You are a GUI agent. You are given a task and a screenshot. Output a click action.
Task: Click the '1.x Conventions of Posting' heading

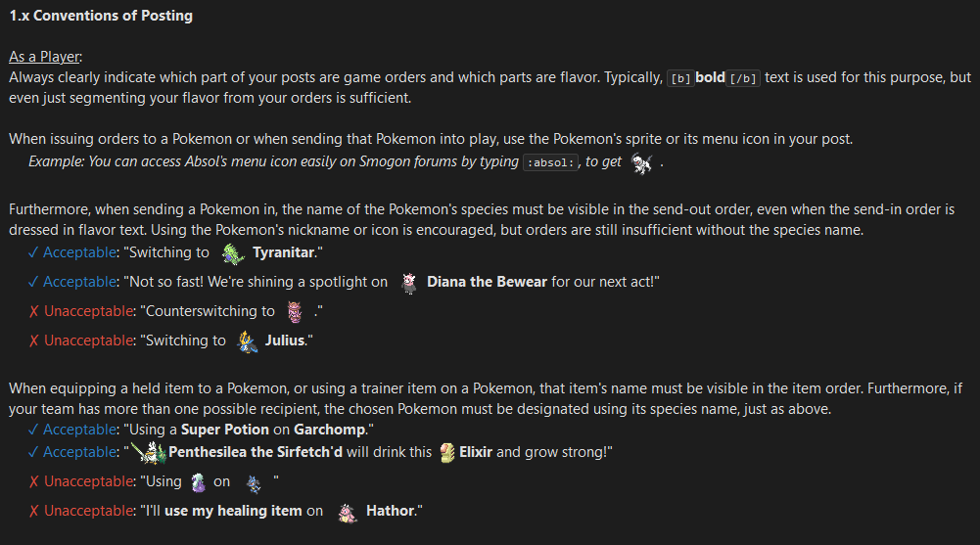click(x=101, y=16)
